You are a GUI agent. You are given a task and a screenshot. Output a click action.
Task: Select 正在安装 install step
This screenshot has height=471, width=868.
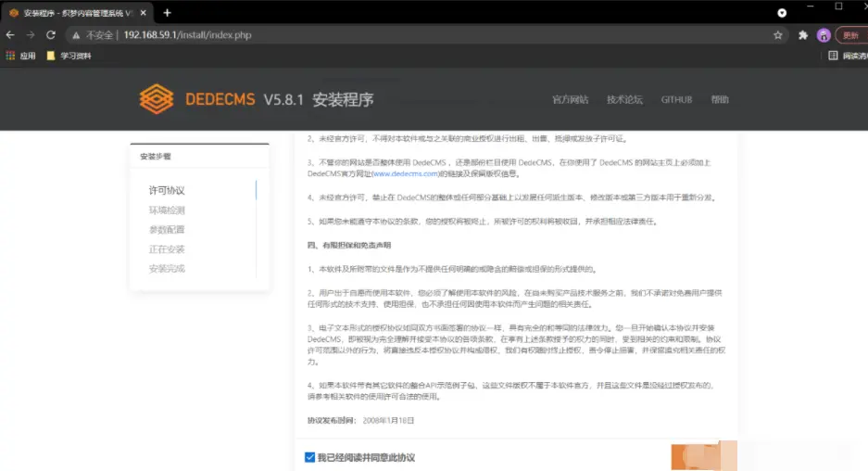coord(167,249)
